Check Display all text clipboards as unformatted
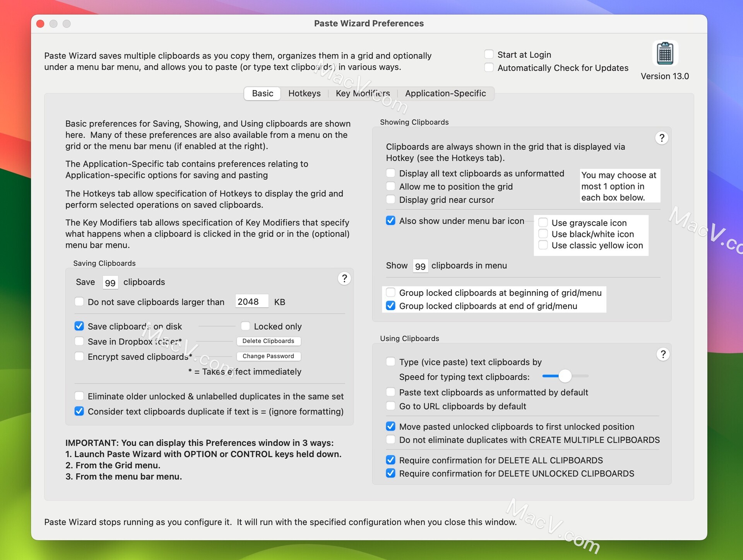Screen dimensions: 743x560 pos(391,173)
